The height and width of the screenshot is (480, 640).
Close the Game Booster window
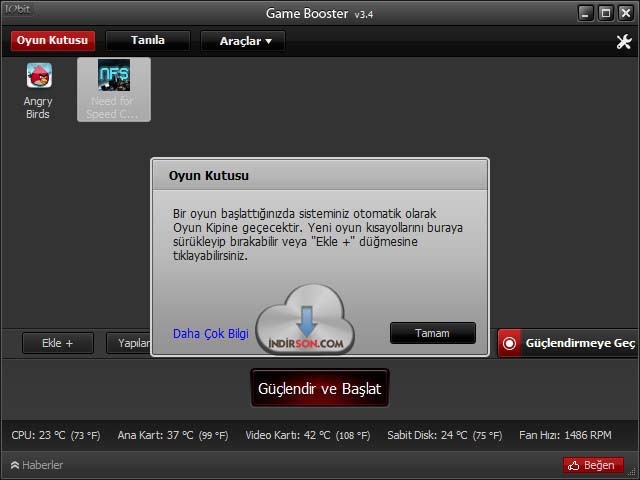626,13
